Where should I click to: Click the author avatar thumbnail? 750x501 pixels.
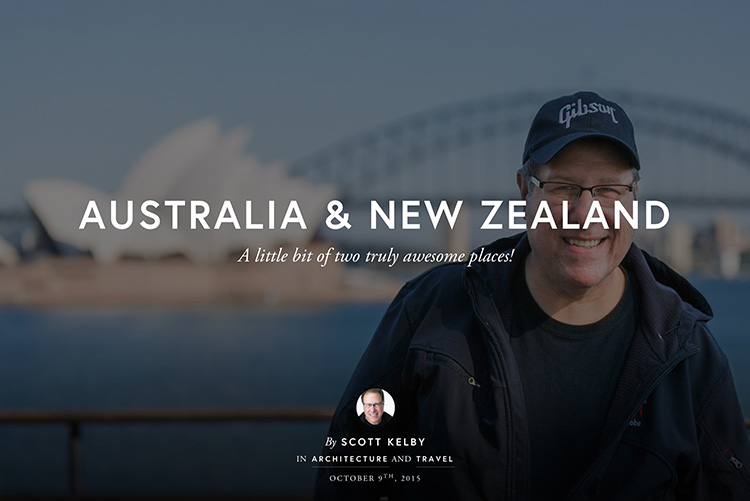tap(375, 407)
